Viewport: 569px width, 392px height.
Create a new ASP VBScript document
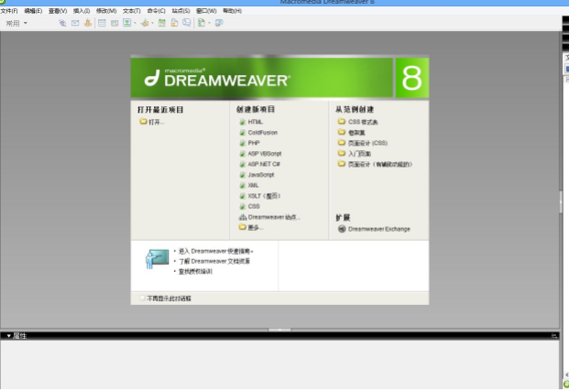click(x=260, y=154)
